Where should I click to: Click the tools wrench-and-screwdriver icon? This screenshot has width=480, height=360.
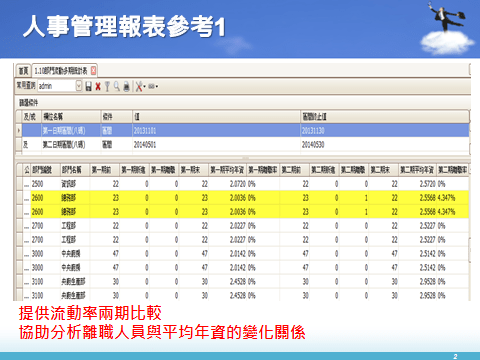point(139,87)
